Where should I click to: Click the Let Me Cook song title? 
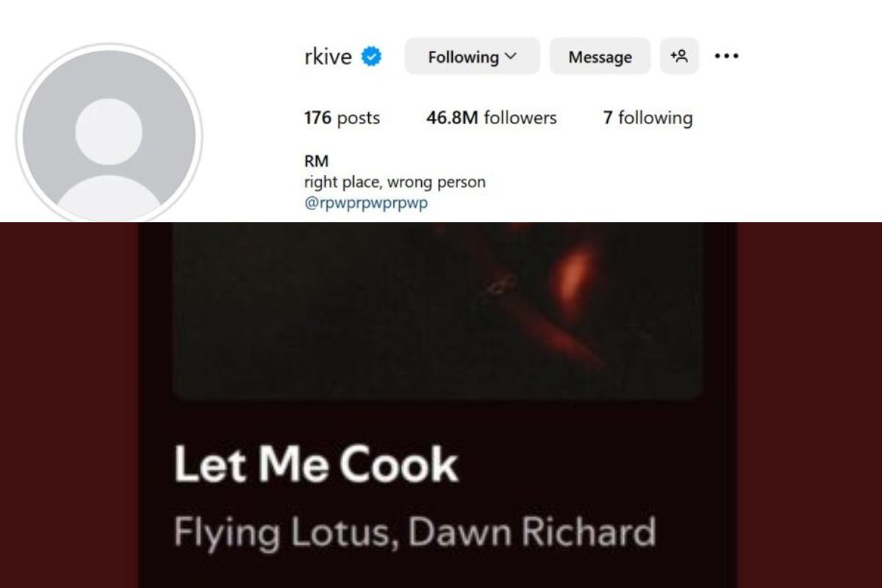pos(316,465)
